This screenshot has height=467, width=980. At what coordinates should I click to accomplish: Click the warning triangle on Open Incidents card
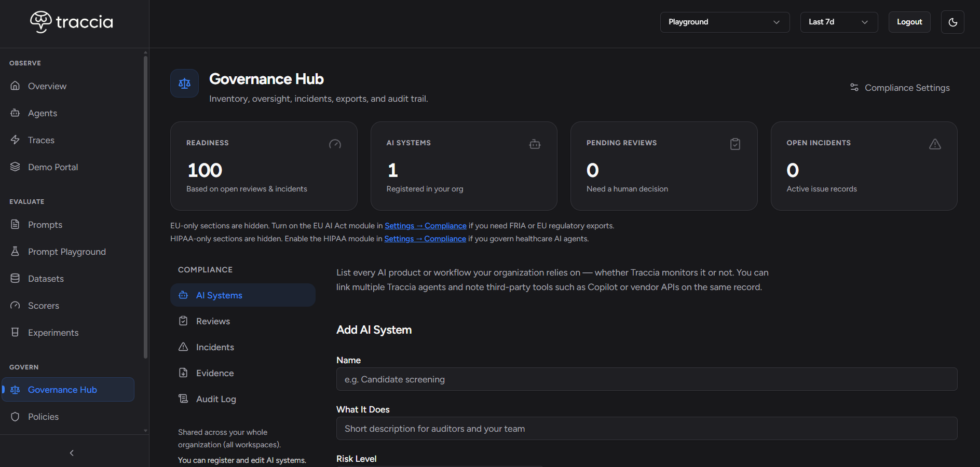click(935, 144)
